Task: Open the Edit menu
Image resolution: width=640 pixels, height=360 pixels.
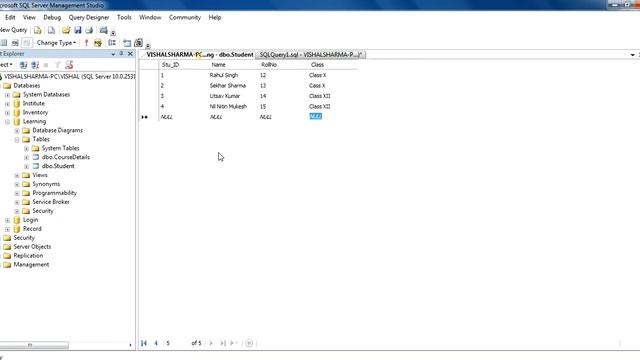Action: click(x=10, y=18)
